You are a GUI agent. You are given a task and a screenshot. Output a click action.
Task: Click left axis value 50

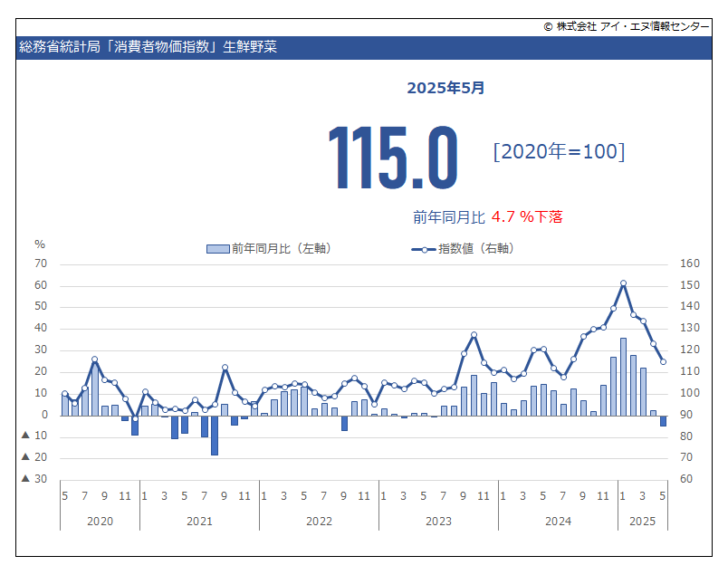pos(41,307)
